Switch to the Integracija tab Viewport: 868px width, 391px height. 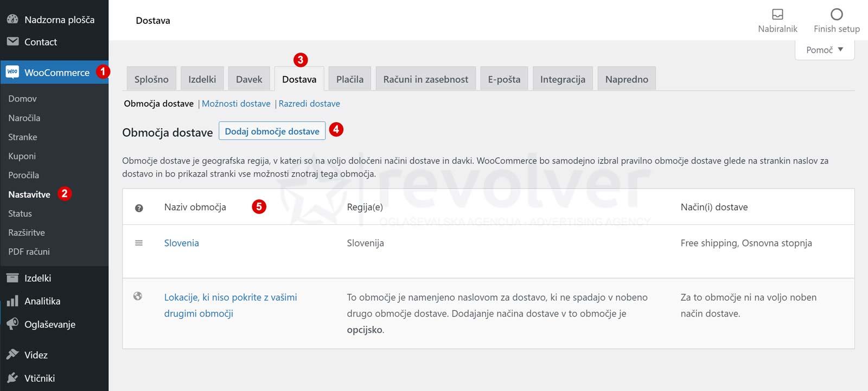pos(563,79)
